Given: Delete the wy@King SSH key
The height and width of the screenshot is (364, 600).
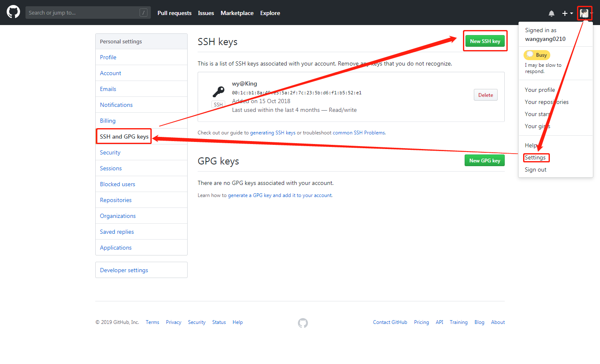Looking at the screenshot, I should point(486,95).
